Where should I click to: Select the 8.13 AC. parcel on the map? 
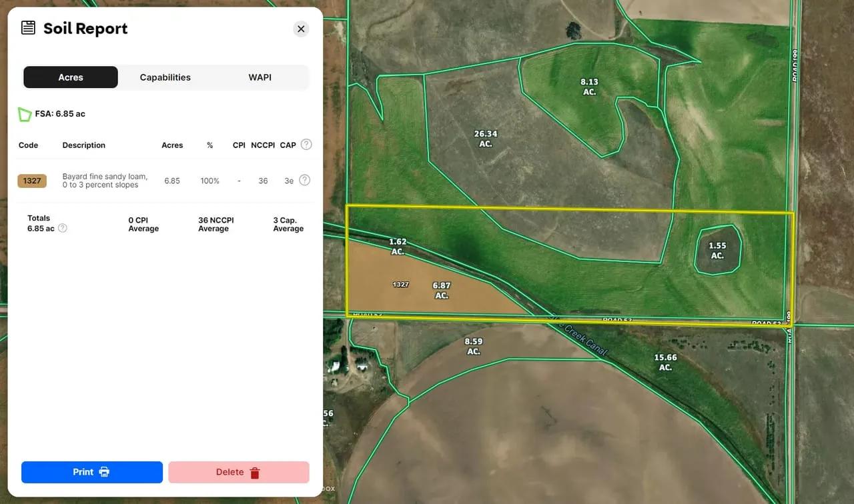point(589,87)
